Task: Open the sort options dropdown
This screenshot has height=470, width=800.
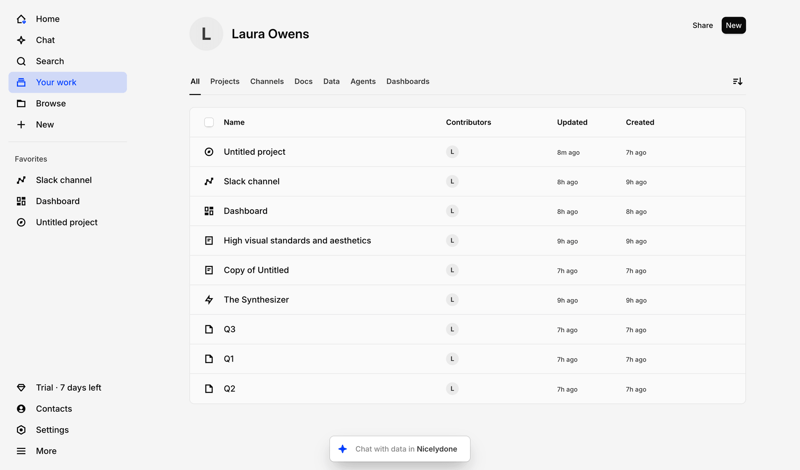Action: pos(737,82)
